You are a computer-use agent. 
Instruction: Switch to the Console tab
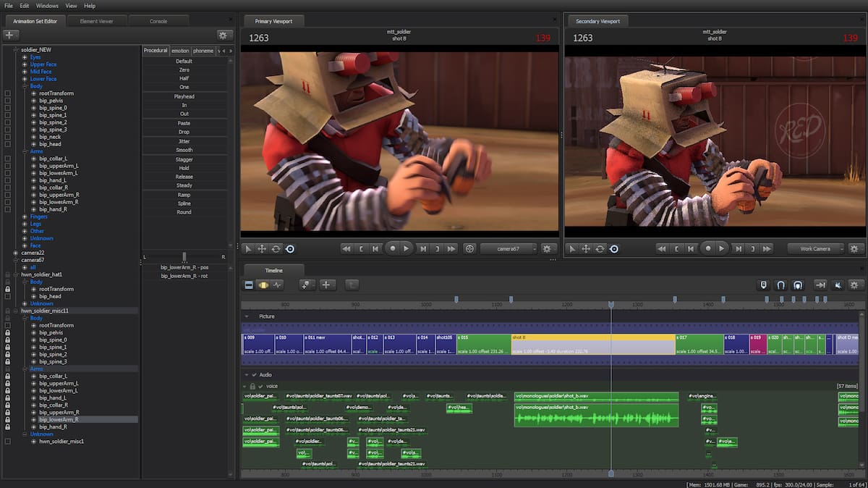click(x=158, y=21)
